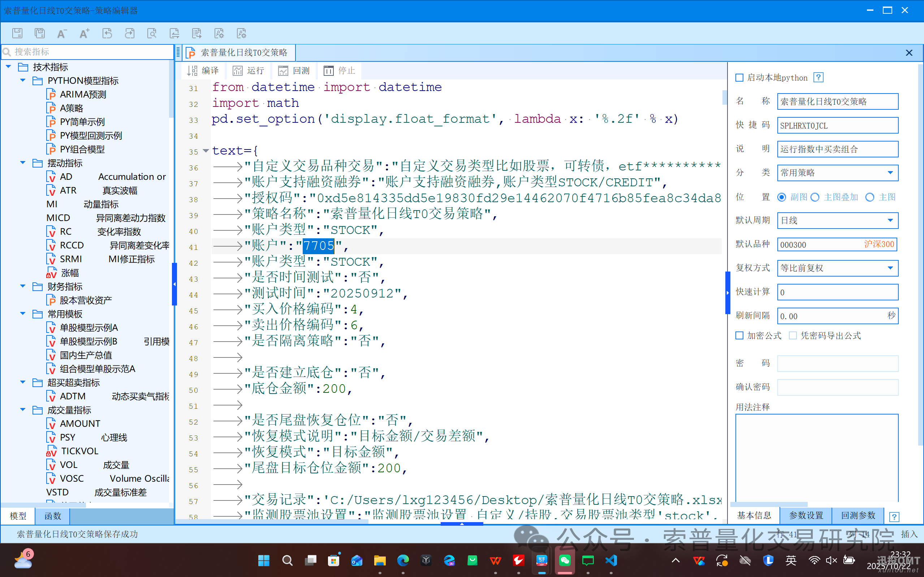Click the decrease font size icon

pos(62,33)
